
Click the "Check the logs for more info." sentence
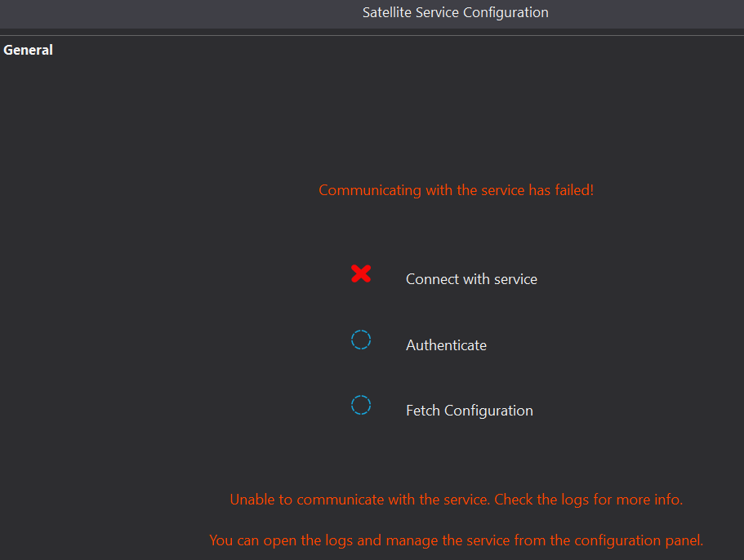tap(588, 500)
